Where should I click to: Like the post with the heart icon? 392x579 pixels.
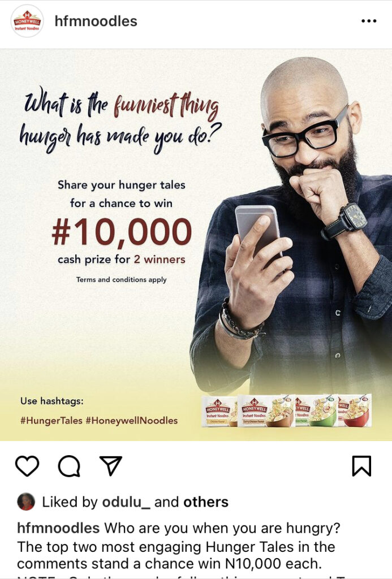(27, 466)
